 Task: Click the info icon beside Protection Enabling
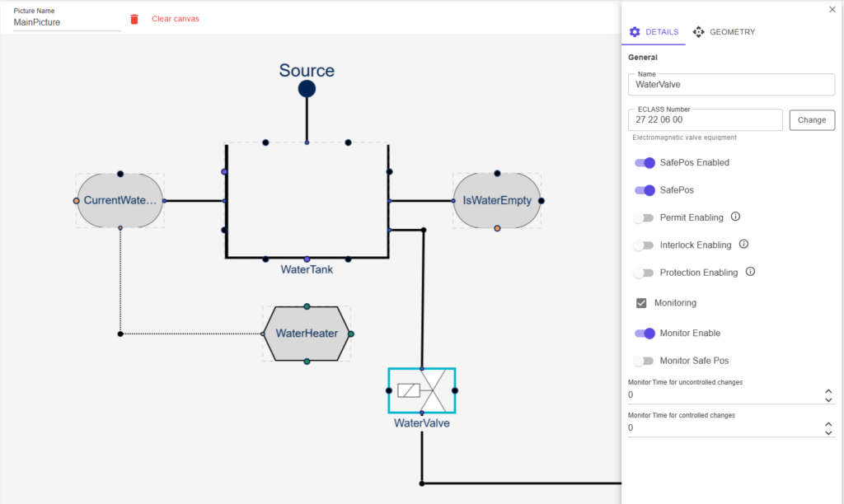750,272
